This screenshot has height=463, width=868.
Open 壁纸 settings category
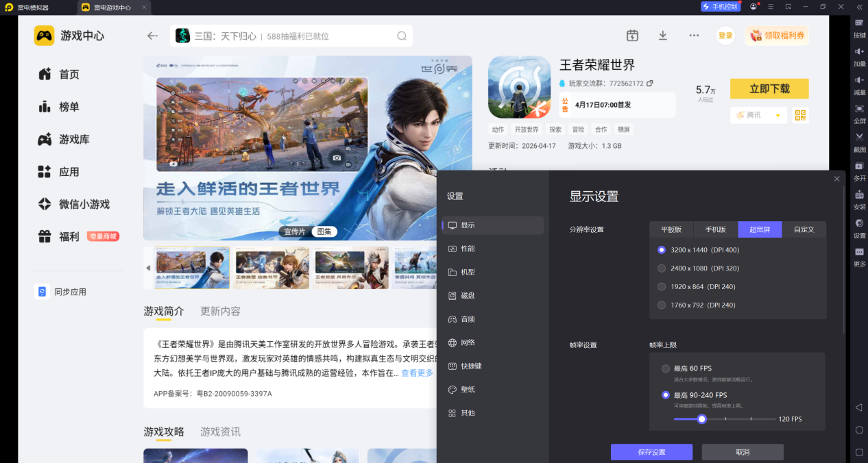493,390
